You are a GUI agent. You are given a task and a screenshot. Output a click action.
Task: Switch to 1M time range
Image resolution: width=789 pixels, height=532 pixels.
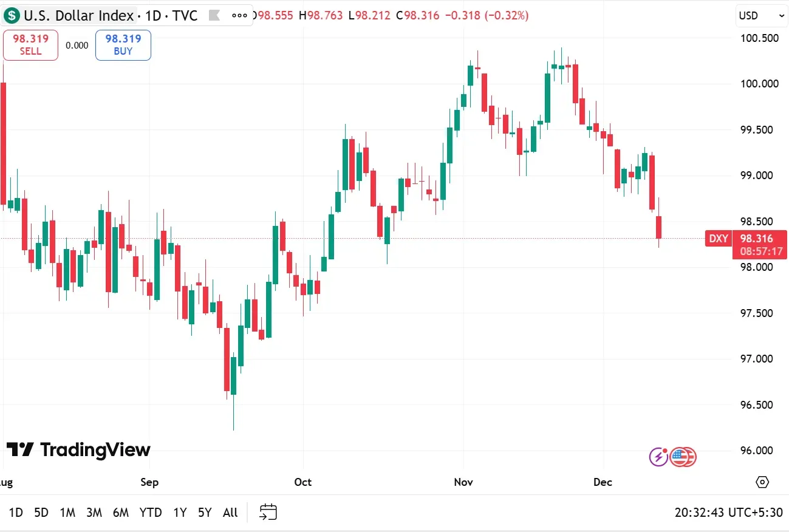click(x=67, y=513)
